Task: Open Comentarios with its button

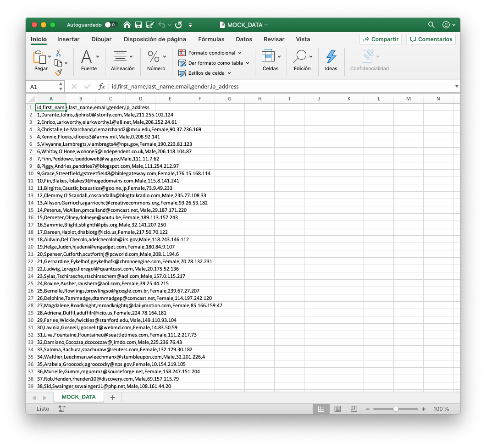Action: 430,39
